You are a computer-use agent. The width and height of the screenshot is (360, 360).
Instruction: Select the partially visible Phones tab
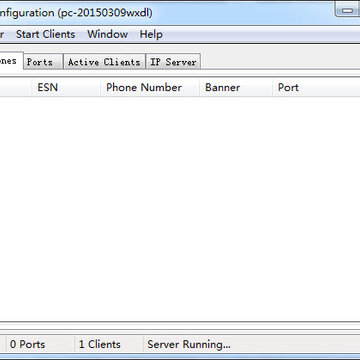pyautogui.click(x=11, y=61)
